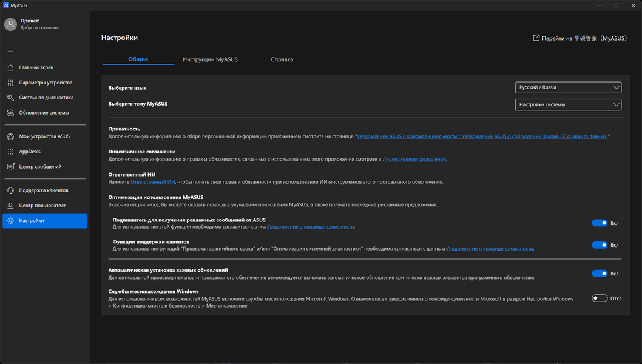Open Обновление системы section
Viewport: 642px width, 364px height.
pyautogui.click(x=45, y=113)
